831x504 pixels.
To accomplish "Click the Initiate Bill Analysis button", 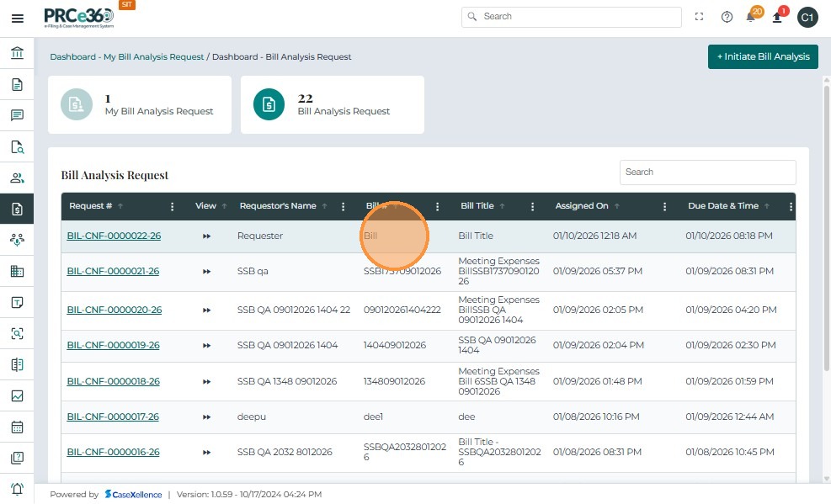I will pyautogui.click(x=763, y=56).
